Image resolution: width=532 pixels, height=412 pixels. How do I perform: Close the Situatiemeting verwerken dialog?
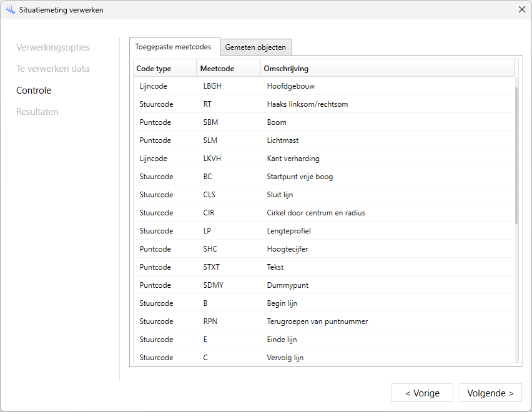click(x=521, y=10)
